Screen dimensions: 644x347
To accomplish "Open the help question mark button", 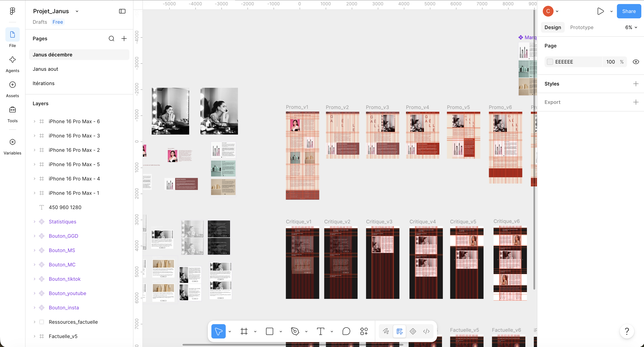I will tap(627, 331).
